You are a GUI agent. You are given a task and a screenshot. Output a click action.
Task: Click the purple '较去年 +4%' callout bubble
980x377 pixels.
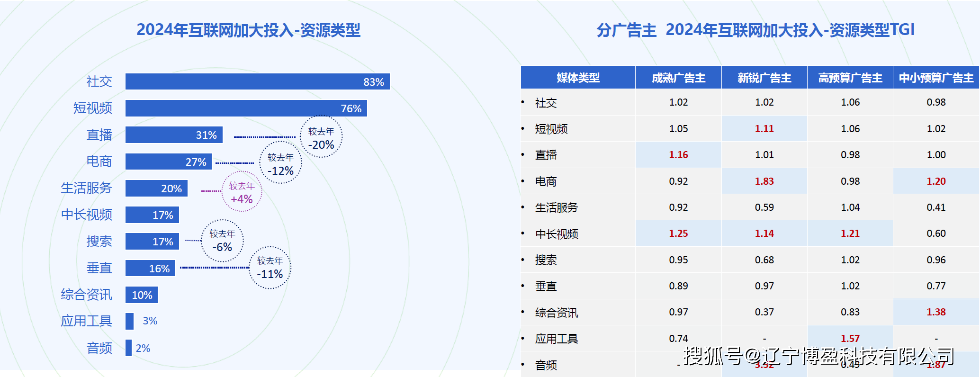point(242,191)
